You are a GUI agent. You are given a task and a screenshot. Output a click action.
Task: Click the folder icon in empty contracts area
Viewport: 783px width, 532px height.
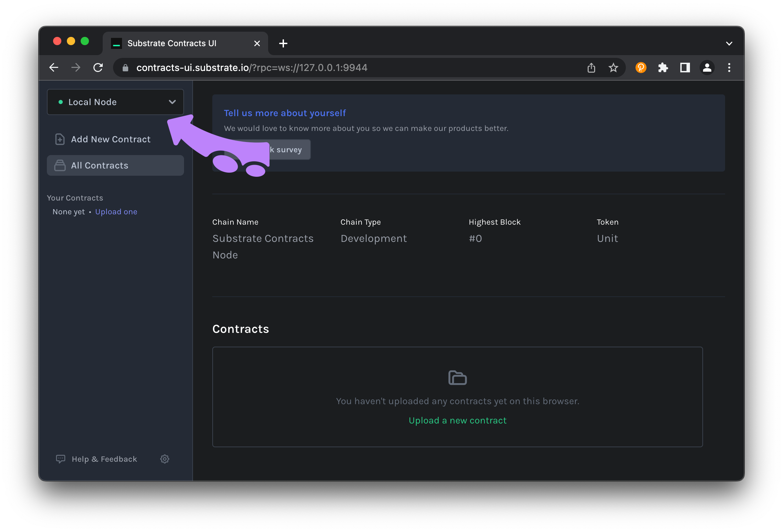pos(457,377)
